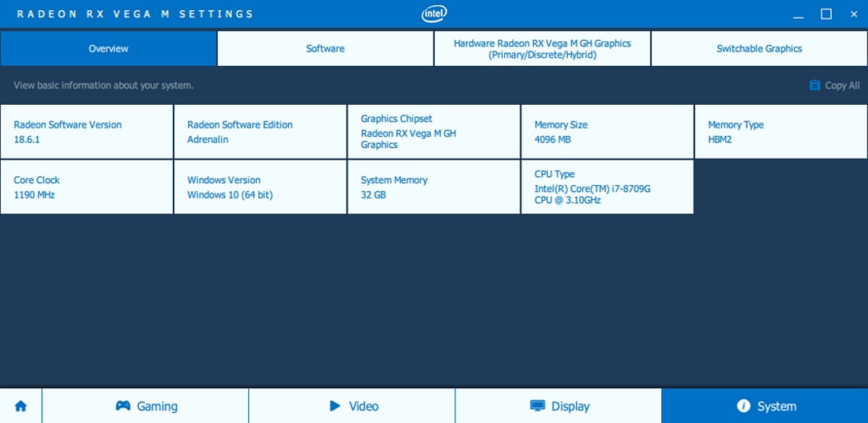Select the System info icon
This screenshot has width=868, height=423.
coord(744,406)
